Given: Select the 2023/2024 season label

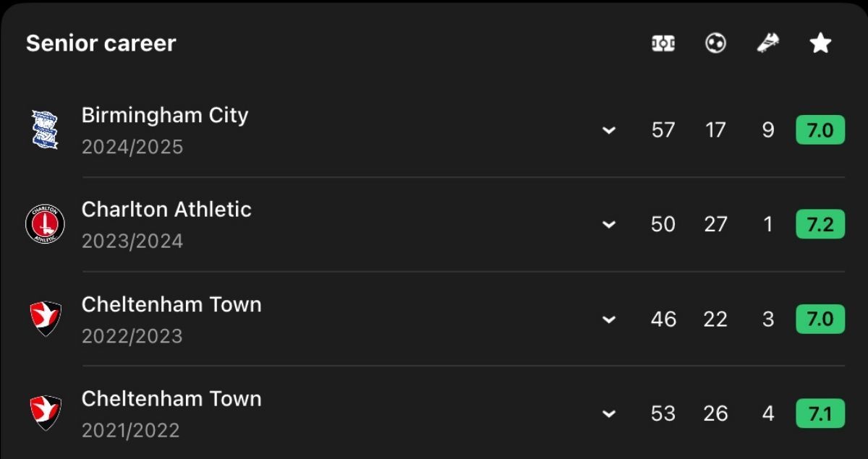Looking at the screenshot, I should 132,241.
